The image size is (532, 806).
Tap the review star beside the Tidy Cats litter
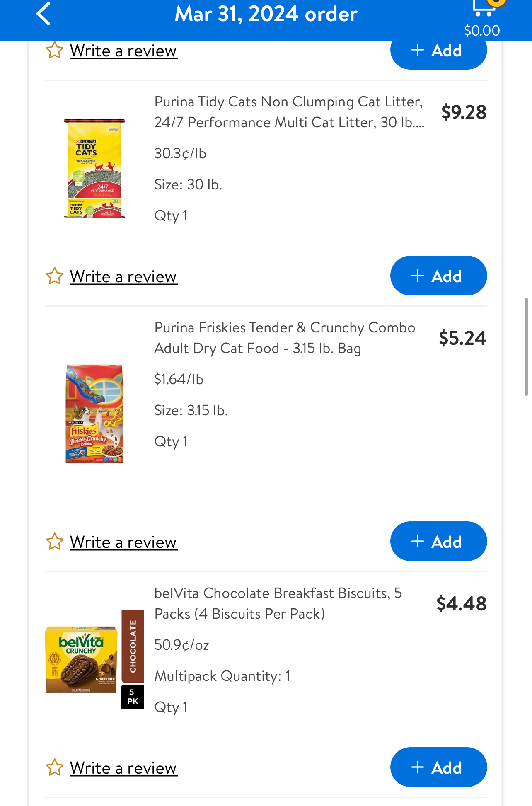(x=55, y=276)
